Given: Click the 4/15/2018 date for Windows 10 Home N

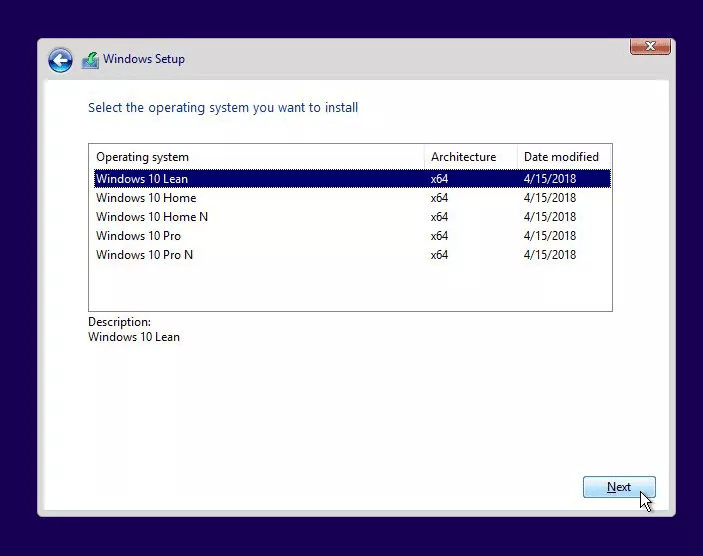Looking at the screenshot, I should [x=550, y=217].
